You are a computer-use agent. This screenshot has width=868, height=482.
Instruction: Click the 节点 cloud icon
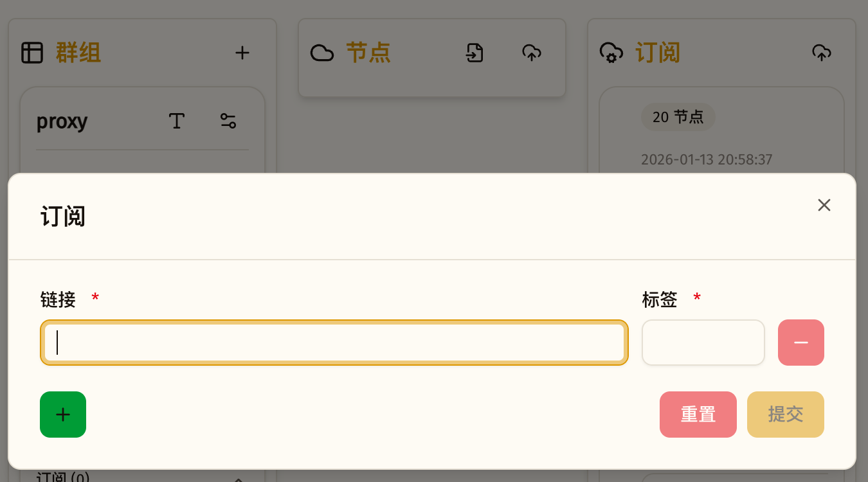tap(322, 53)
